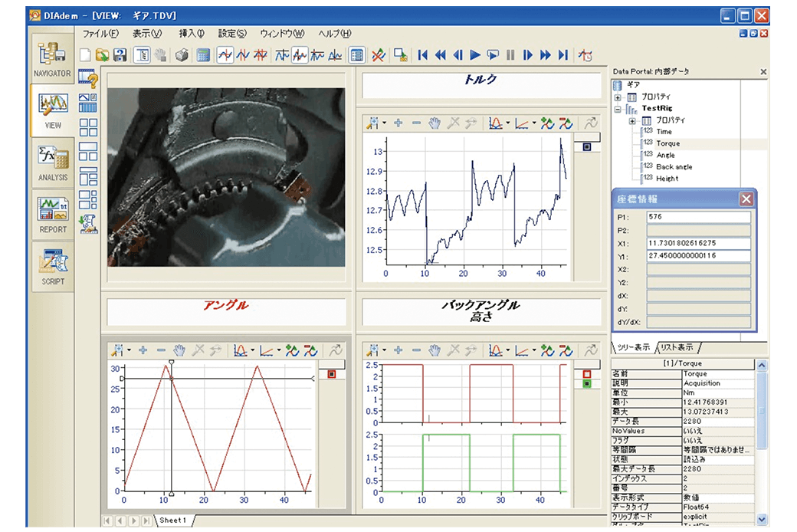Open the ファイル(F) menu
The image size is (797, 532).
point(100,34)
